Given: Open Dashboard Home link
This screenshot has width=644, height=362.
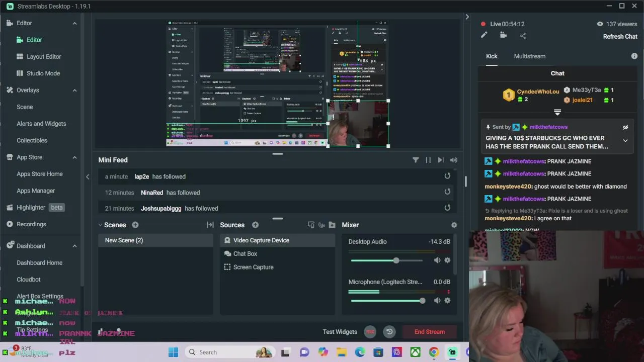Looking at the screenshot, I should tap(40, 263).
